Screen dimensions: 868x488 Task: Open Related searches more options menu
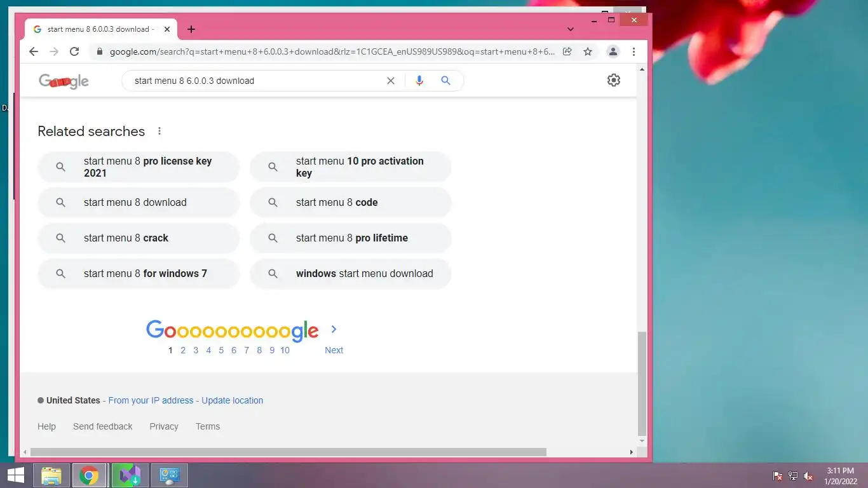point(159,131)
